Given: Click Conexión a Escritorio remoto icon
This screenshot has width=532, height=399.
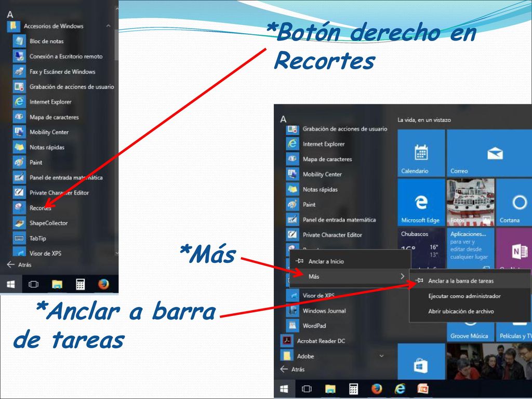Looking at the screenshot, I should tap(19, 56).
